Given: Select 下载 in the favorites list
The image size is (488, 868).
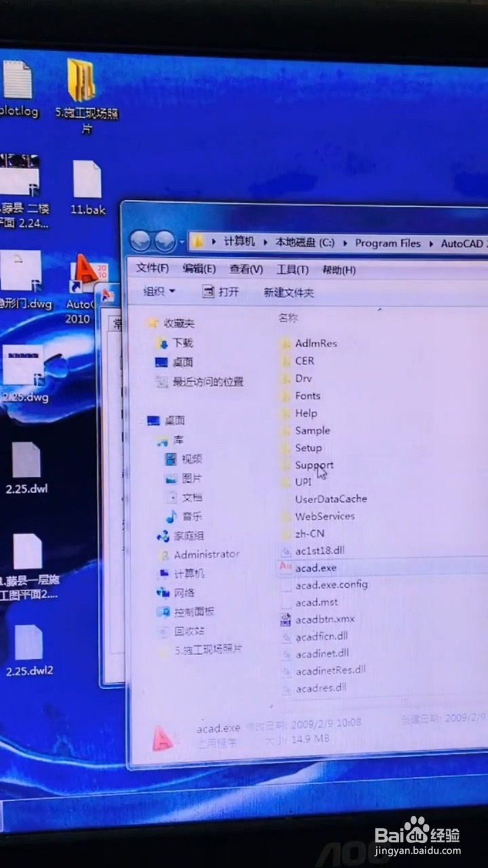Looking at the screenshot, I should [174, 342].
